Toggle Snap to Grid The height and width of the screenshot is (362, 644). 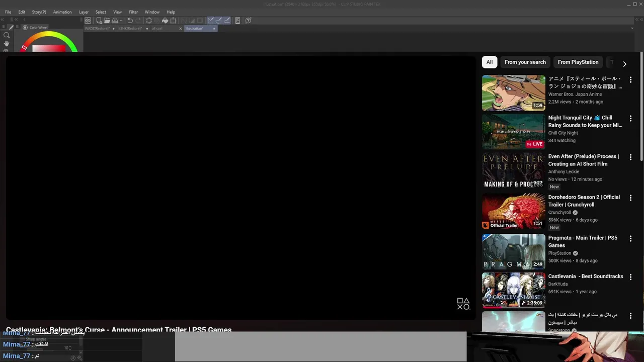[227, 21]
